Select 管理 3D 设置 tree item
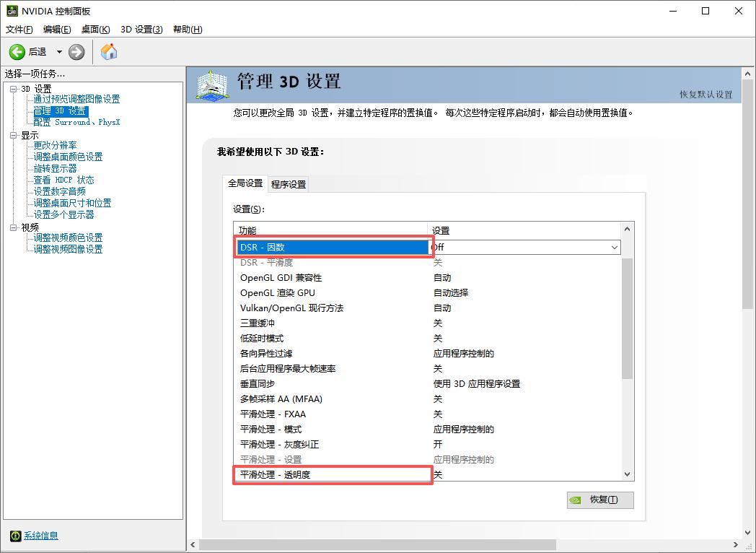Image resolution: width=756 pixels, height=553 pixels. [x=60, y=111]
